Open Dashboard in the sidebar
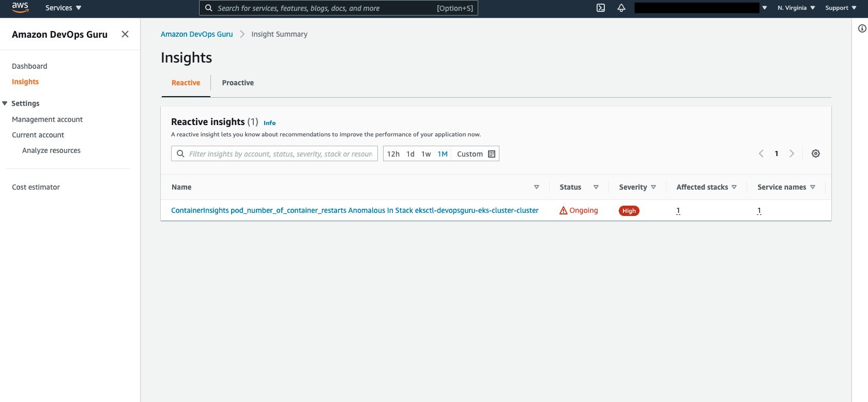Viewport: 868px width, 402px height. point(29,66)
